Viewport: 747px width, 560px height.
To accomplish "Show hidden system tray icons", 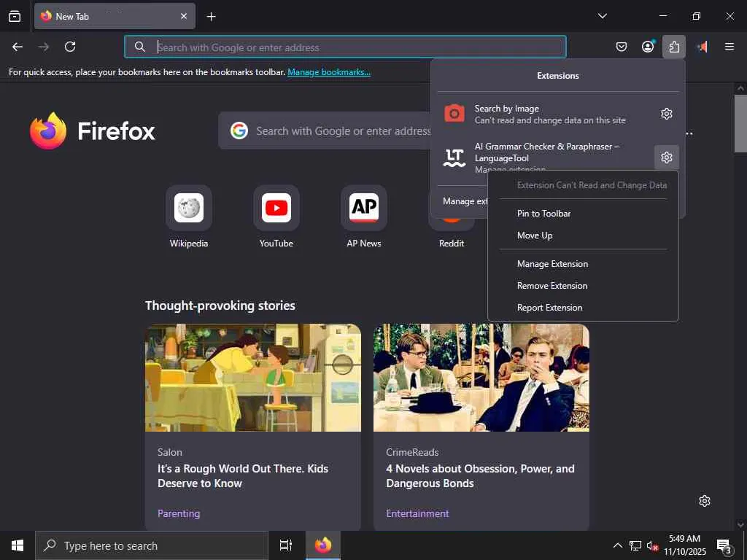I will [617, 545].
